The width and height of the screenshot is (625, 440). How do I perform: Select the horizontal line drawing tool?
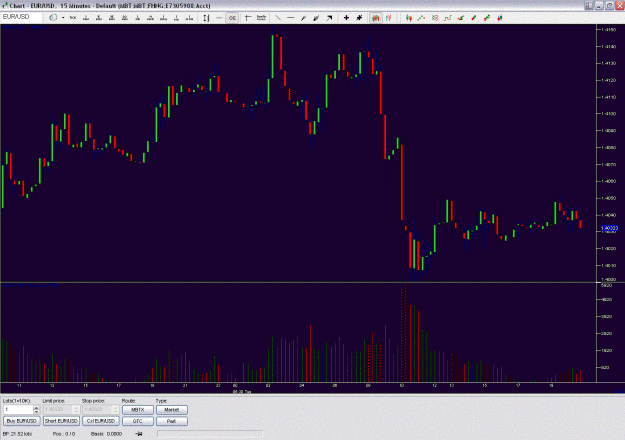(291, 18)
